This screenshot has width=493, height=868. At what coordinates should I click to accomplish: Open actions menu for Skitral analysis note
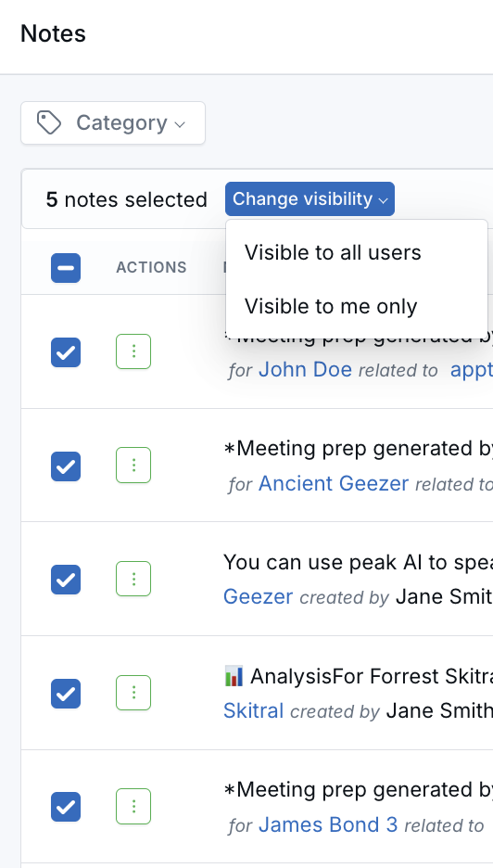(133, 693)
